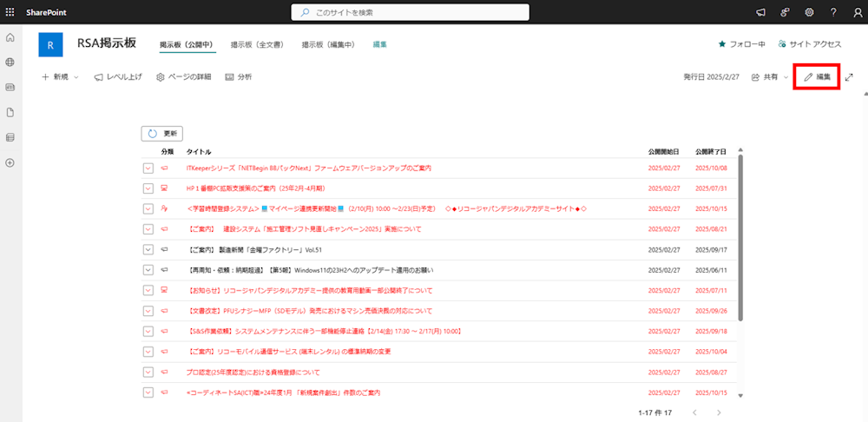Expand the Windows11の23H2 row chevron
Screen dimensions: 868x422
click(148, 270)
